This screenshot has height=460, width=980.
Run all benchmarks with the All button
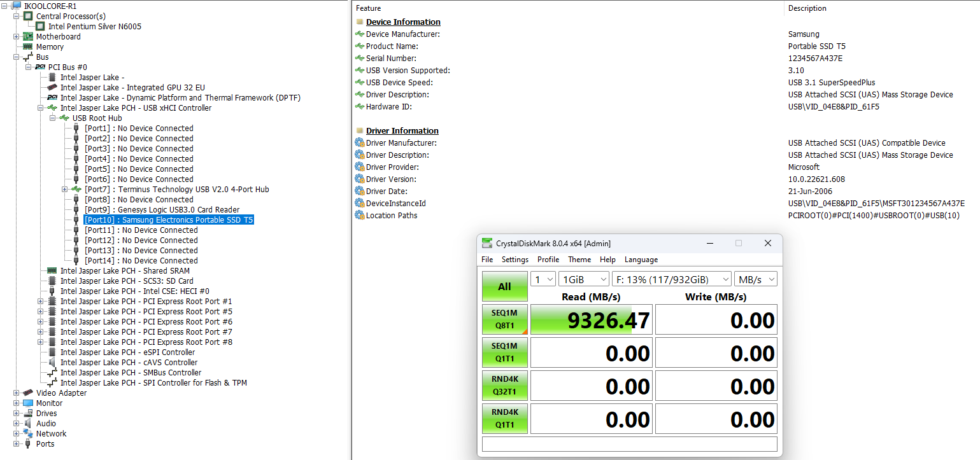[x=505, y=286]
